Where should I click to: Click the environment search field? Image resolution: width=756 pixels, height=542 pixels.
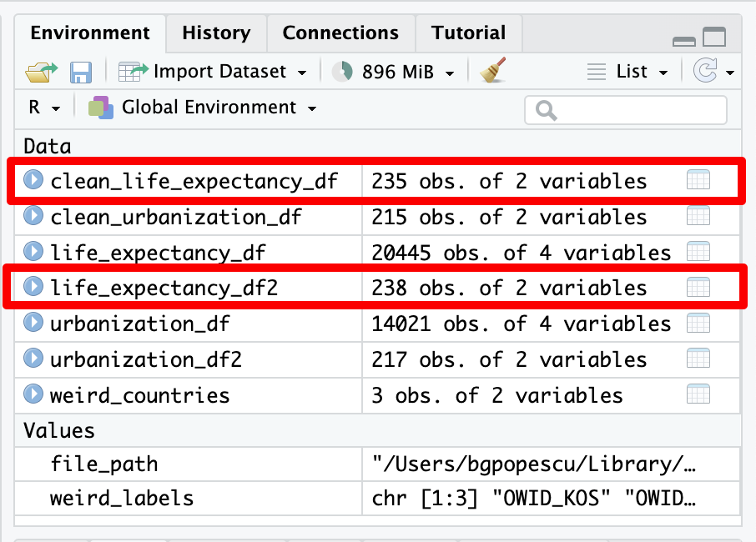[626, 110]
